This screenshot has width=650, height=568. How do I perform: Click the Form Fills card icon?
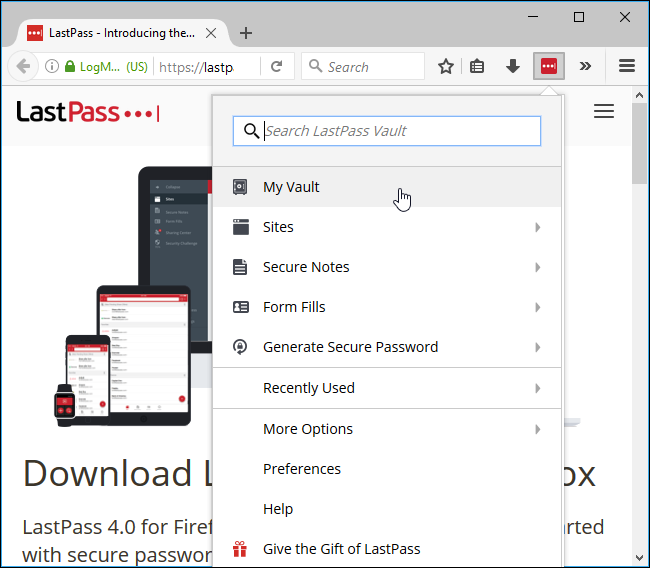(x=240, y=307)
